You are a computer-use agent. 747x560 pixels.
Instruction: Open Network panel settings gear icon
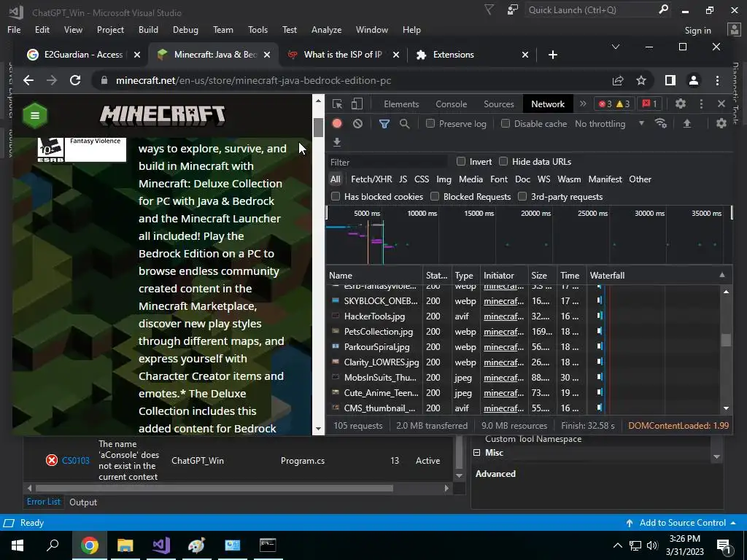pos(721,123)
